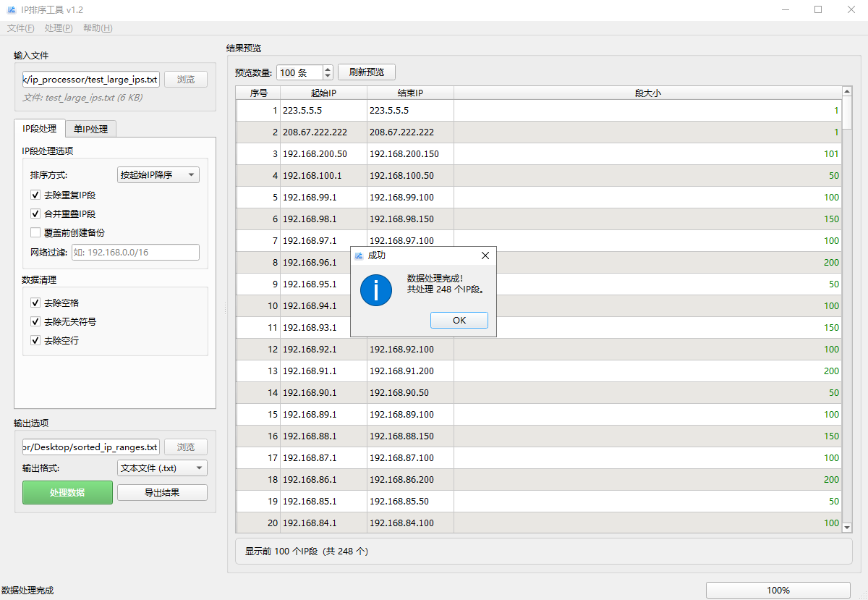Click the 100% progress bar
Viewport: 868px width, 600px height.
[x=778, y=590]
